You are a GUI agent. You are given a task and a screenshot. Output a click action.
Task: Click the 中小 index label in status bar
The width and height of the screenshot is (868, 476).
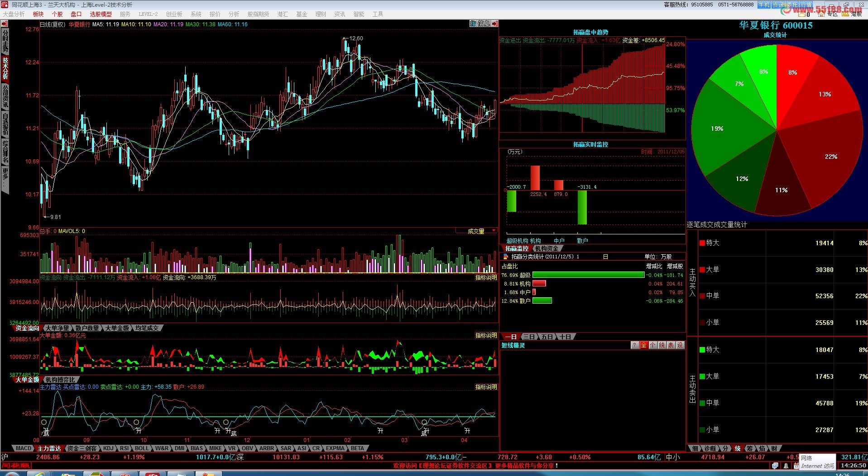click(673, 457)
